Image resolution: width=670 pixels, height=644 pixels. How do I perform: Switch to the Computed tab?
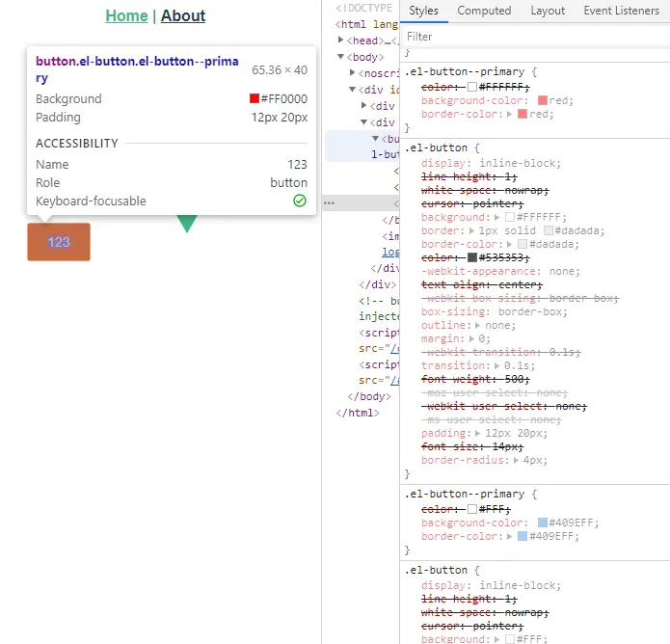pyautogui.click(x=484, y=11)
